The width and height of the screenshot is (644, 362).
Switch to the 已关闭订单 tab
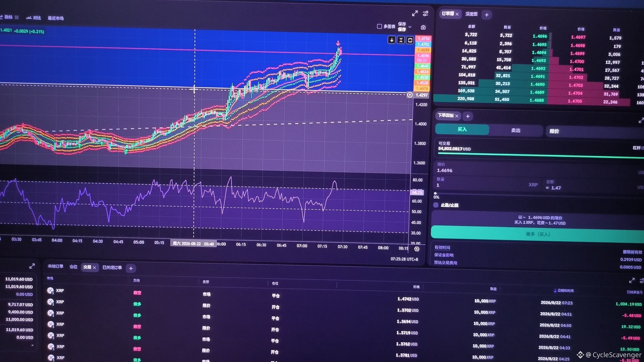click(112, 268)
